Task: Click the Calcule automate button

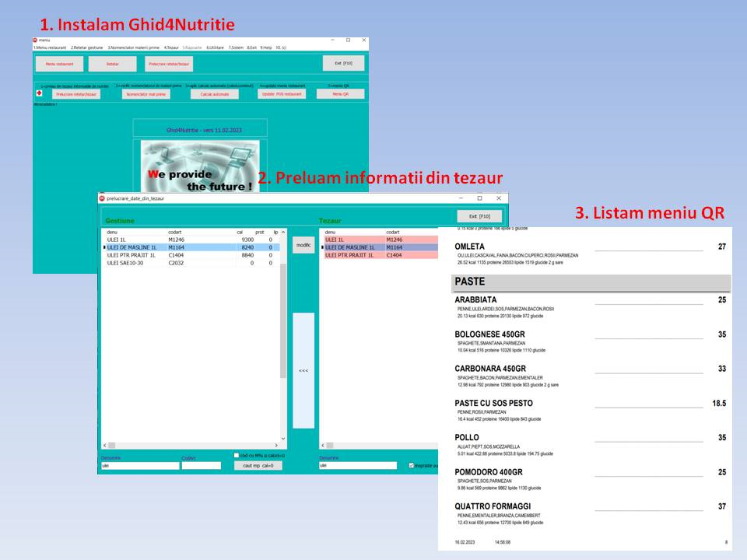Action: point(215,94)
